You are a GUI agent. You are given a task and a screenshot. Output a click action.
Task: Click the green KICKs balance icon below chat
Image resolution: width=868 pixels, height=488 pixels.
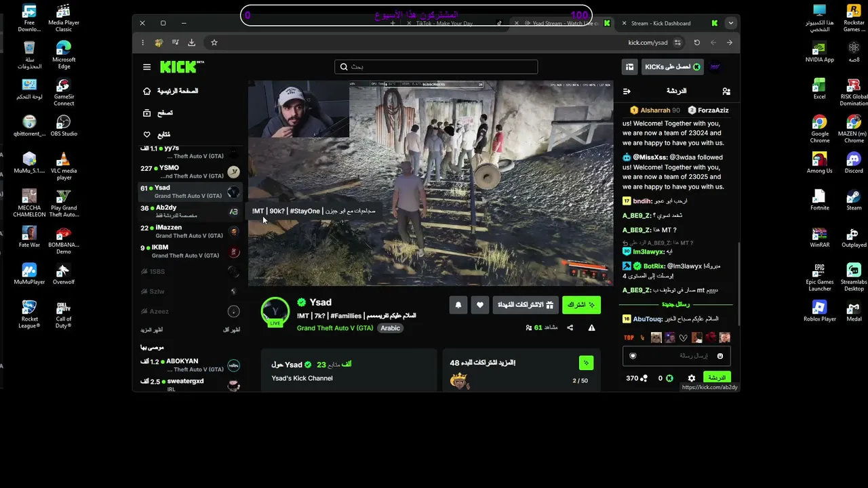[x=669, y=378]
